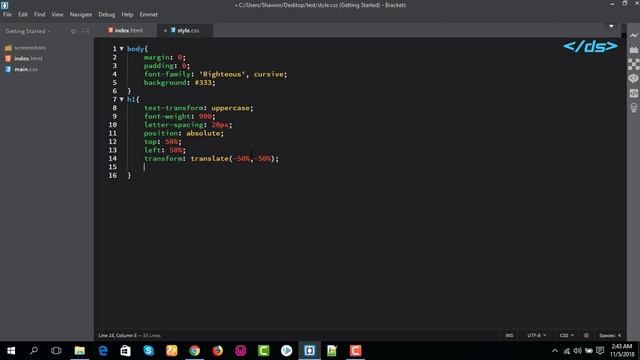
Task: Open the Edit menu
Action: pyautogui.click(x=23, y=14)
